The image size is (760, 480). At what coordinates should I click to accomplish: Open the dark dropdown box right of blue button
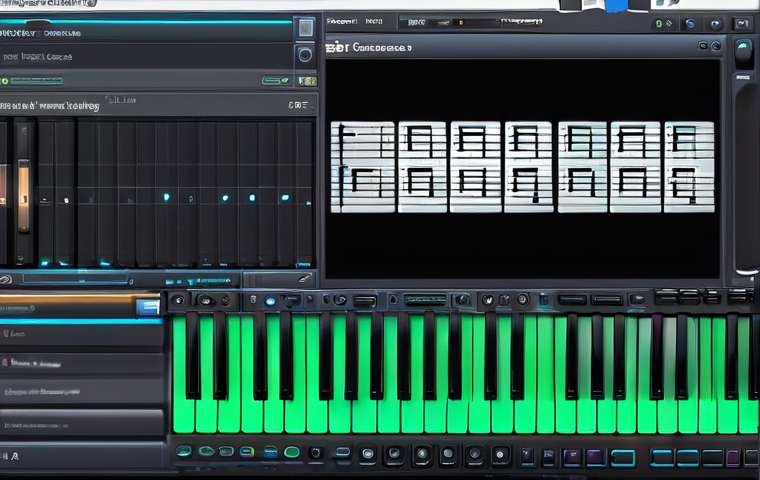coord(292,300)
